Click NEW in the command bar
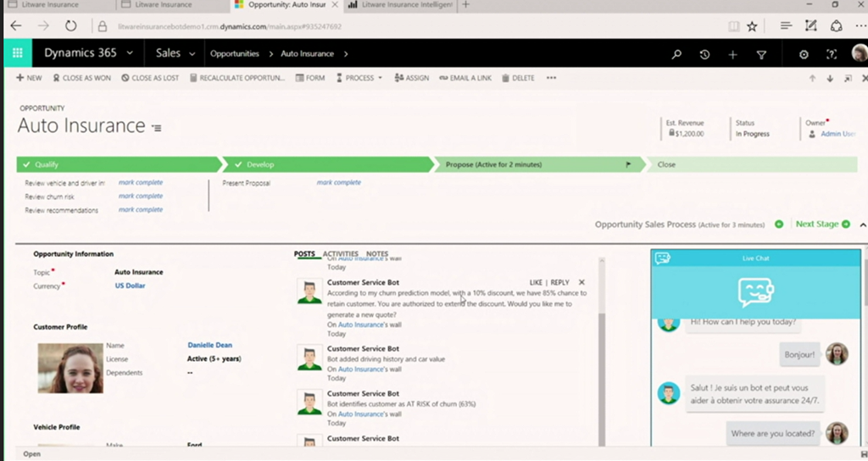The width and height of the screenshot is (868, 461). tap(29, 78)
